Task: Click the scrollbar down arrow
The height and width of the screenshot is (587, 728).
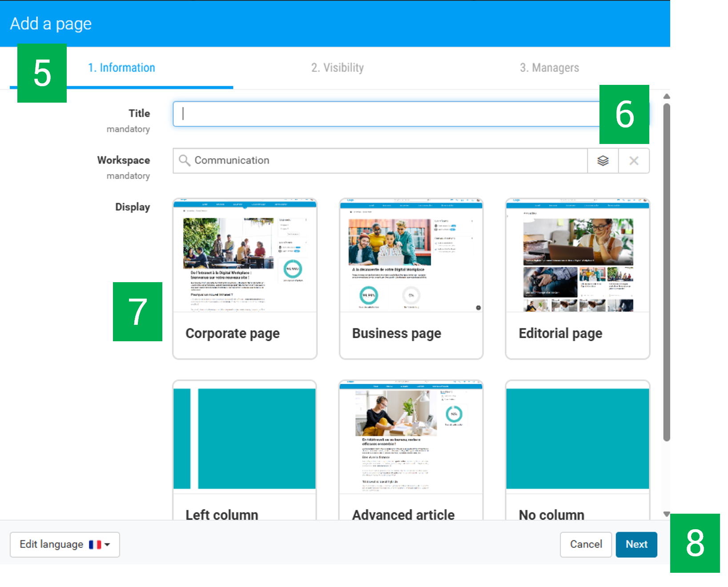Action: coord(666,514)
